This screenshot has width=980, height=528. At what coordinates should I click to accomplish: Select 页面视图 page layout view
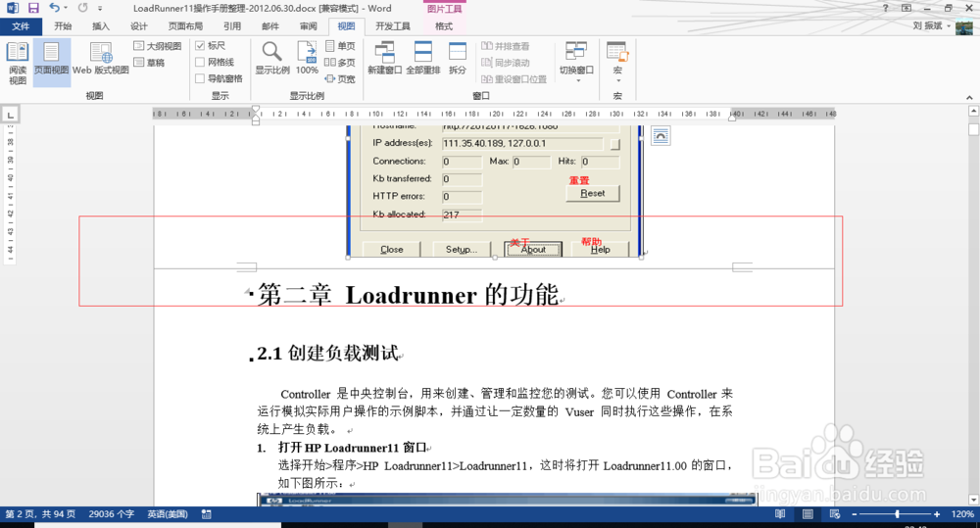click(x=51, y=63)
